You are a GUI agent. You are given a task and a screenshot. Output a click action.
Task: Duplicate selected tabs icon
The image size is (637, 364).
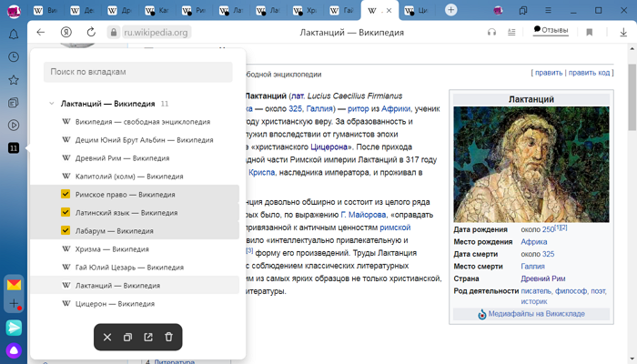(x=127, y=337)
